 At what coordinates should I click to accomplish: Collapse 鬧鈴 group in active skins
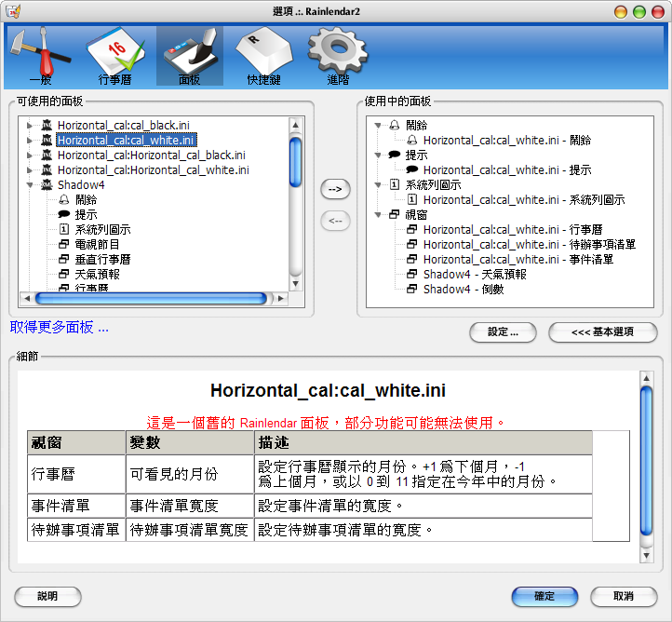(378, 125)
